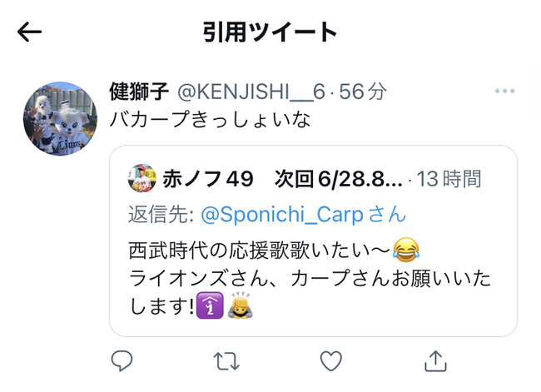The width and height of the screenshot is (541, 392).
Task: Click the purple information desk emoji
Action: [x=210, y=305]
